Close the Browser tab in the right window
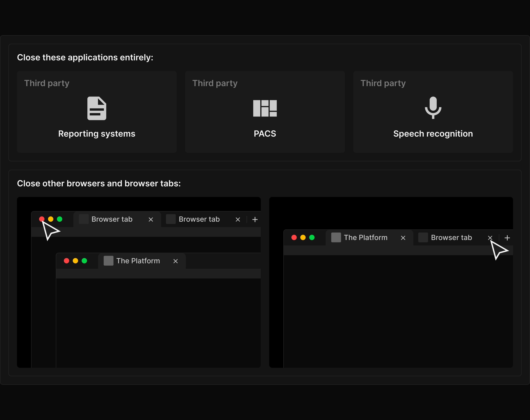This screenshot has height=420, width=530. click(490, 238)
